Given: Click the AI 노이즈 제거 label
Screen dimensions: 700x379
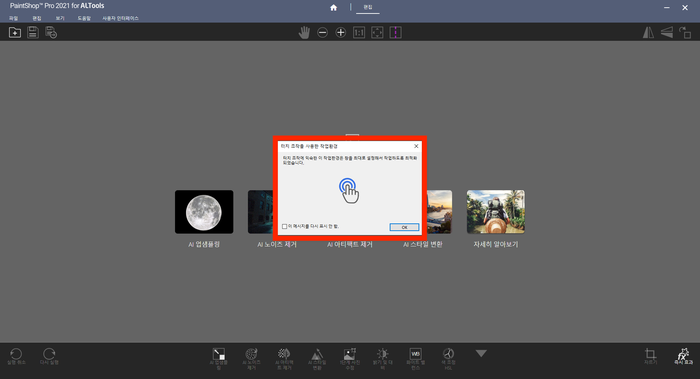Looking at the screenshot, I should click(277, 245).
